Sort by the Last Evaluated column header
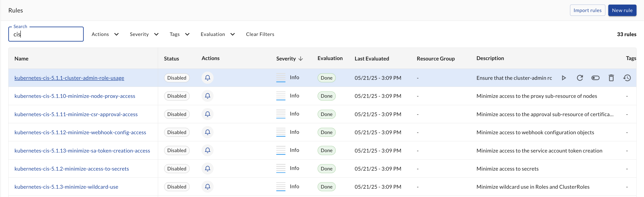Screen dimensions: 644x197 [372, 59]
